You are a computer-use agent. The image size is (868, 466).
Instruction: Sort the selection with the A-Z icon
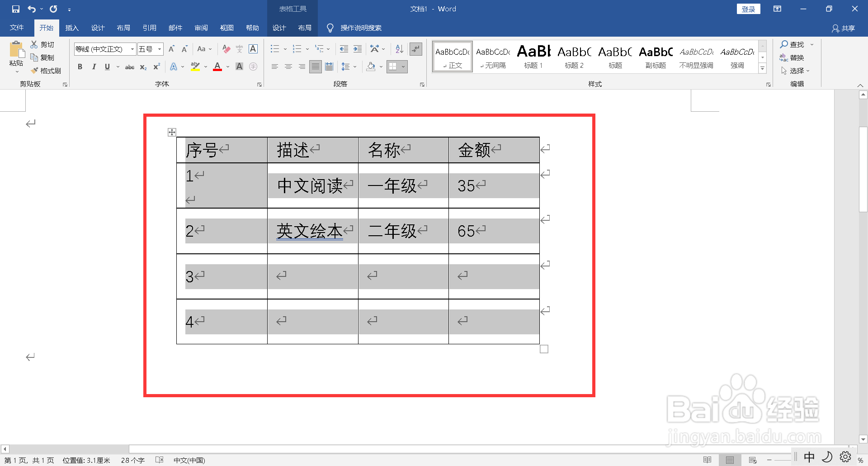point(399,49)
